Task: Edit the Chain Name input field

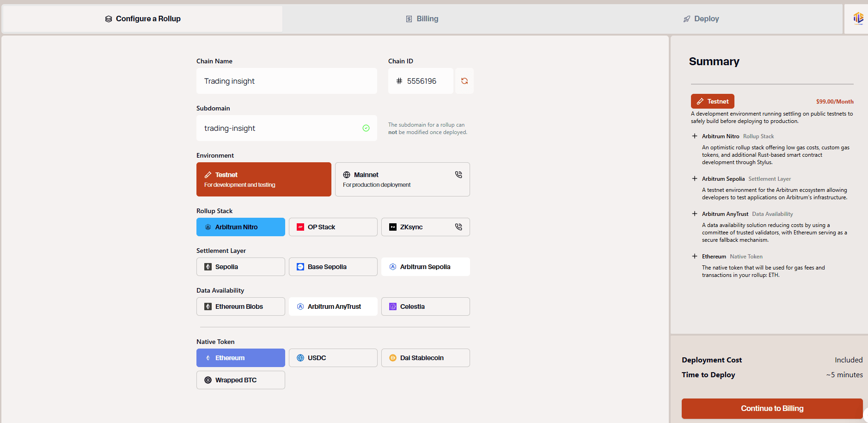Action: point(287,81)
